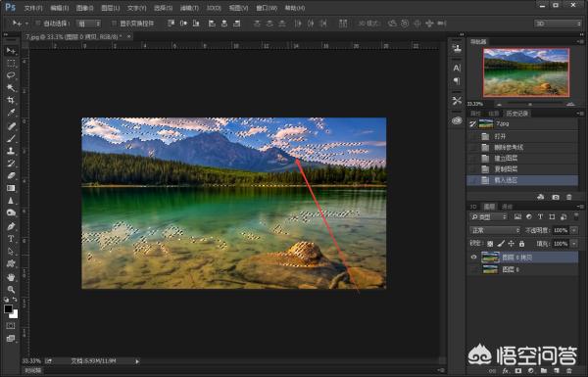Open the 窗口(W) menu
This screenshot has height=377, width=588.
(x=267, y=8)
